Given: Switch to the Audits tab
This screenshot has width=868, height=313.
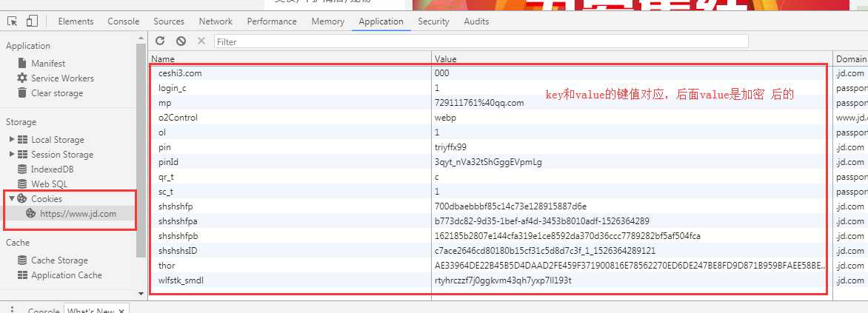Looking at the screenshot, I should coord(477,21).
